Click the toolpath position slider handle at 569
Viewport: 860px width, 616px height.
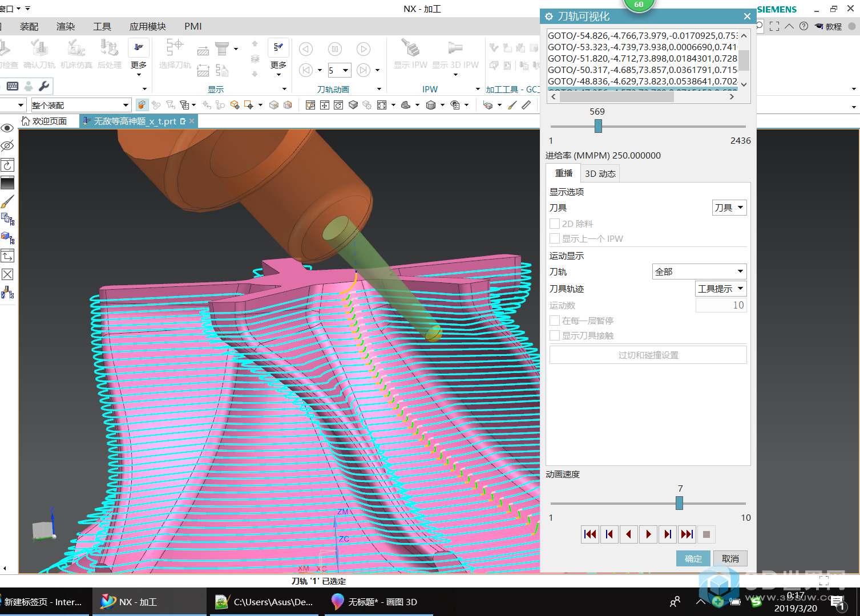[x=598, y=126]
